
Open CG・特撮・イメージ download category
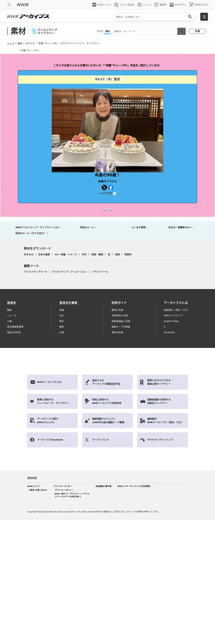coord(66,254)
